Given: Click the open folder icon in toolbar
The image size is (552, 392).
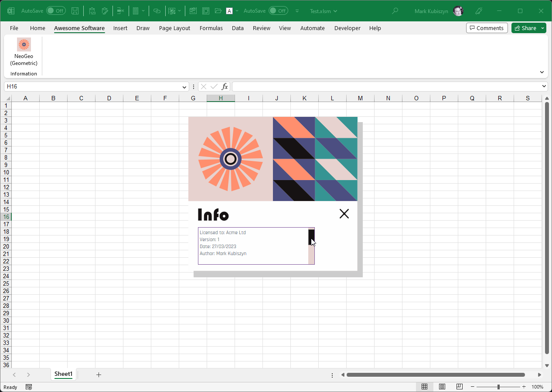Looking at the screenshot, I should point(218,11).
